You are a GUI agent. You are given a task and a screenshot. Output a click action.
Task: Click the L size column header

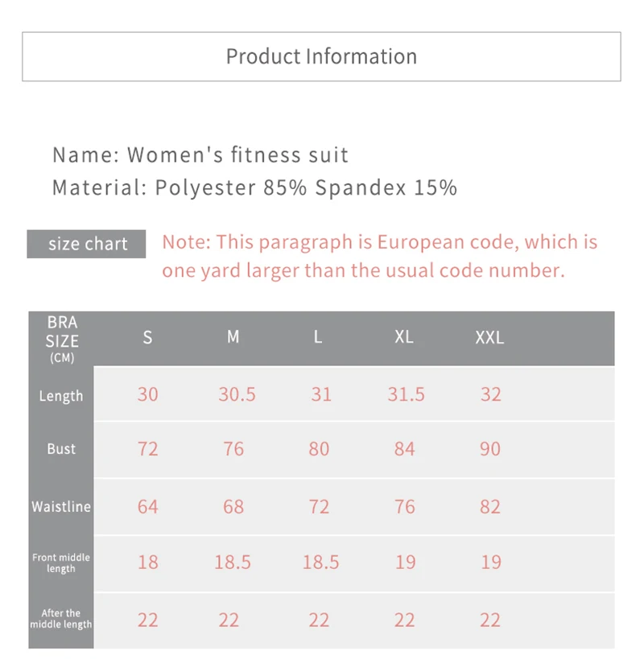pos(318,336)
